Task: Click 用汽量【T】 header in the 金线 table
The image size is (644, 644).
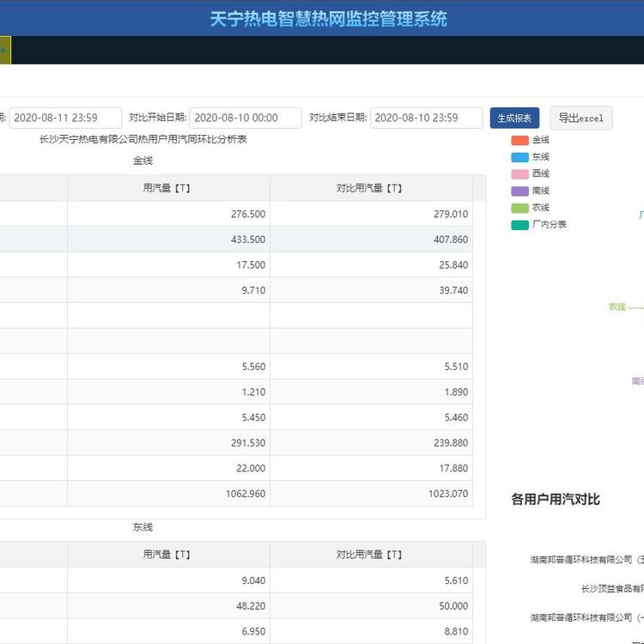Action: click(168, 188)
